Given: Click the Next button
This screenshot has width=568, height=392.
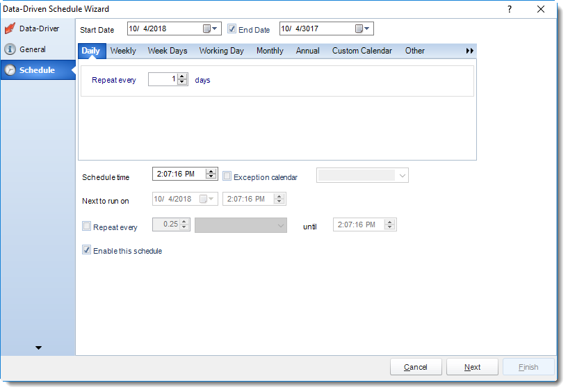Looking at the screenshot, I should click(x=472, y=367).
